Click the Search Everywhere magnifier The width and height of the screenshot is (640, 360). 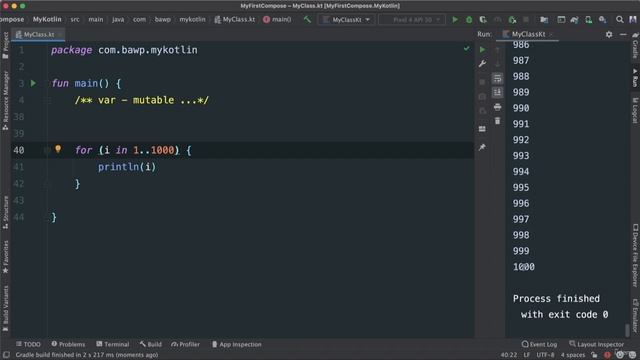pyautogui.click(x=620, y=19)
